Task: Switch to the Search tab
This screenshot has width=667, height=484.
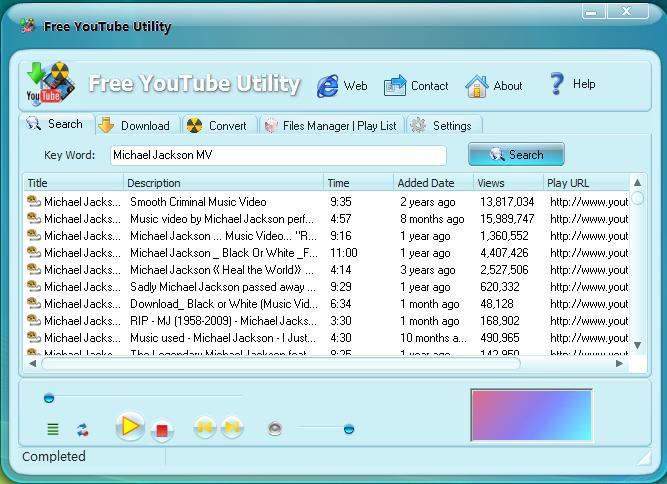Action: tap(57, 124)
